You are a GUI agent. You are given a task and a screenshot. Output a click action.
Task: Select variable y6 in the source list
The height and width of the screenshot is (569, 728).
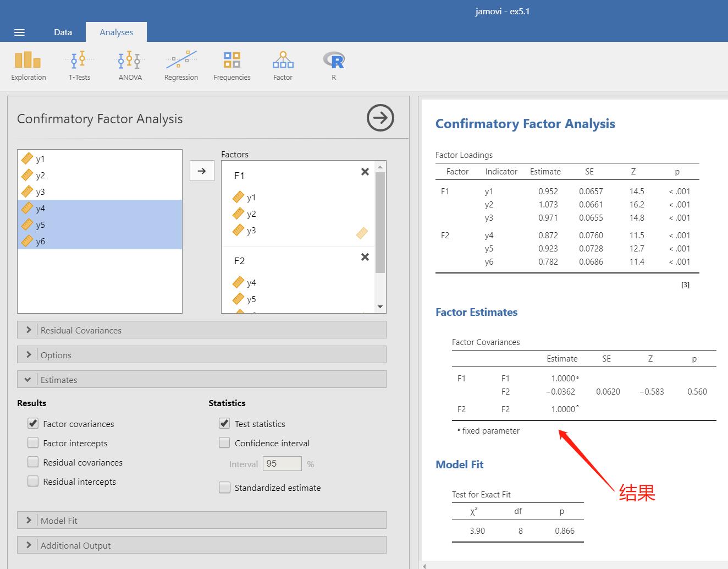click(x=100, y=241)
